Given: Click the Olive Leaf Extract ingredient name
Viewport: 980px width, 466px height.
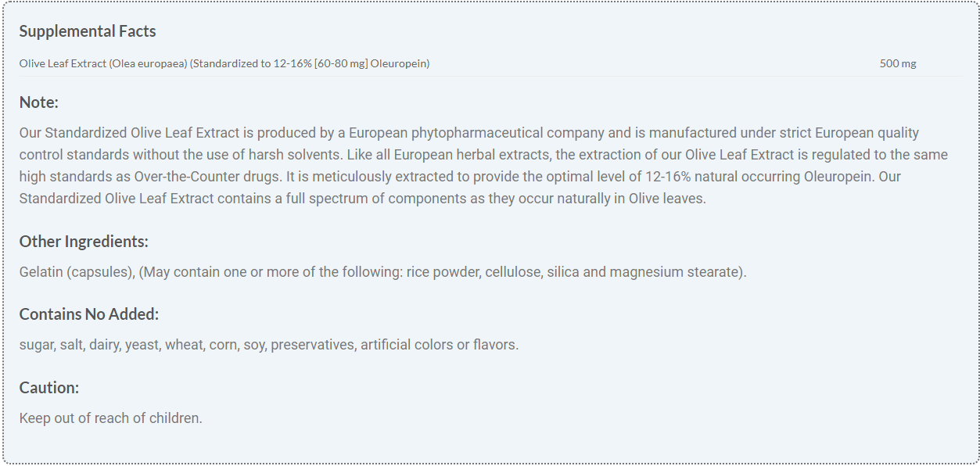Looking at the screenshot, I should [63, 63].
